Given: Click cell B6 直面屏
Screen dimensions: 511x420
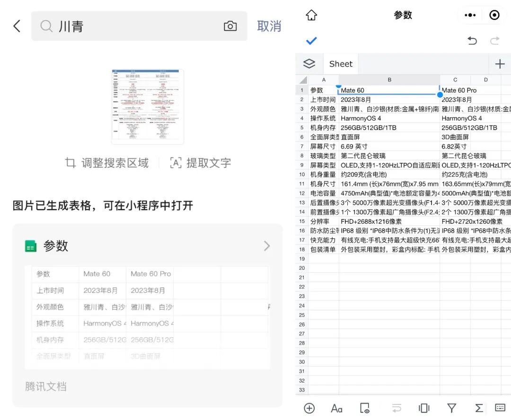Looking at the screenshot, I should (x=389, y=137).
